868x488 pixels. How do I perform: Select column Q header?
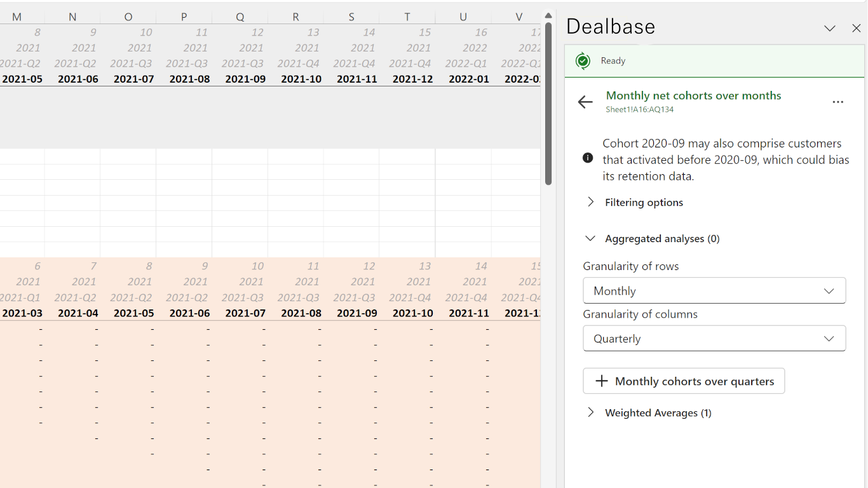pos(240,17)
